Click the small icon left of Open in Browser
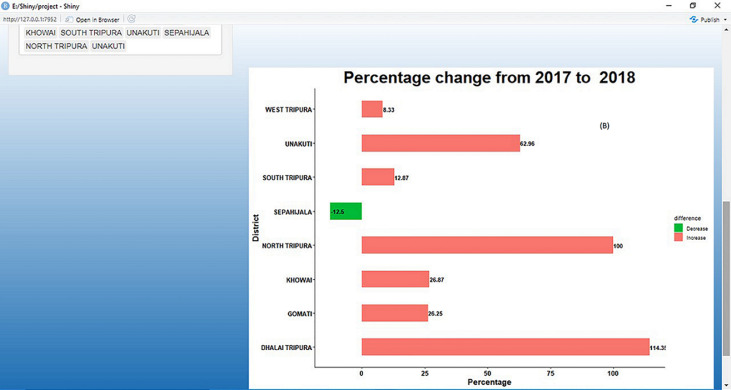Image resolution: width=731 pixels, height=390 pixels. click(x=69, y=20)
